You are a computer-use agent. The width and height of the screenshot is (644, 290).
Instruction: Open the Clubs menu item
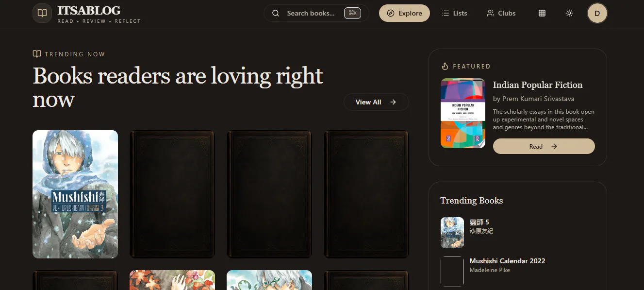501,13
